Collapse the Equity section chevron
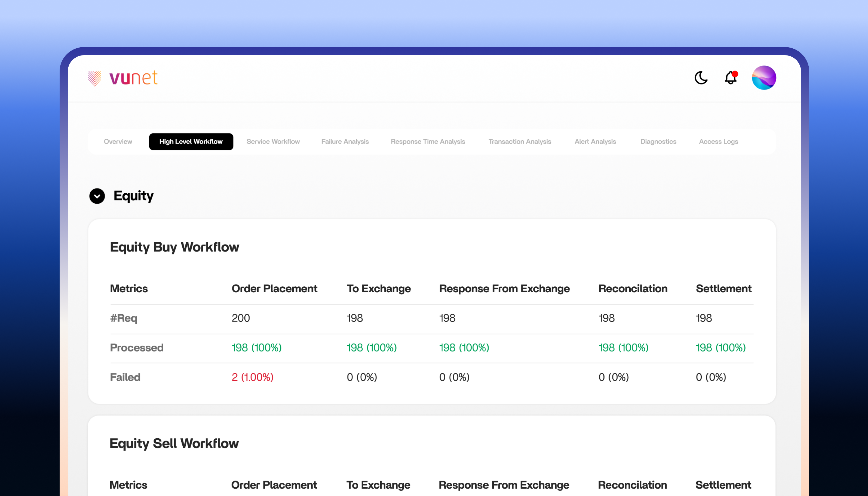Viewport: 868px width, 496px height. coord(97,196)
